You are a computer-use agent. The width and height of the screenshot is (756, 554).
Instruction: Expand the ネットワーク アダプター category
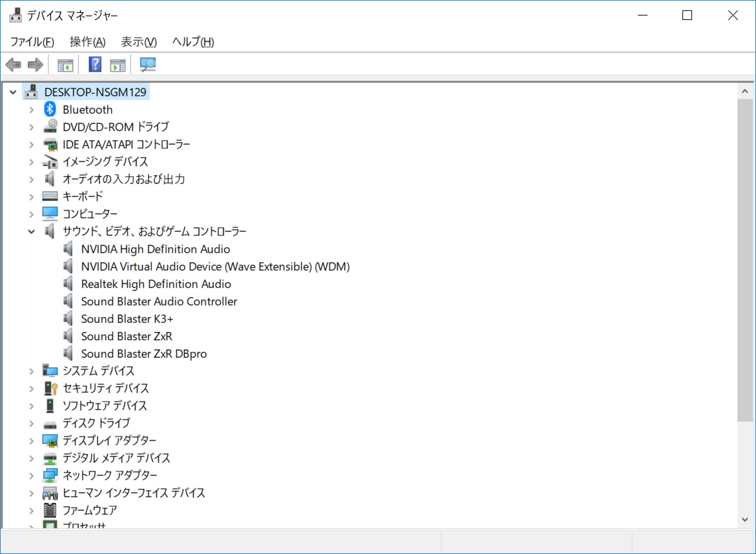pyautogui.click(x=32, y=476)
